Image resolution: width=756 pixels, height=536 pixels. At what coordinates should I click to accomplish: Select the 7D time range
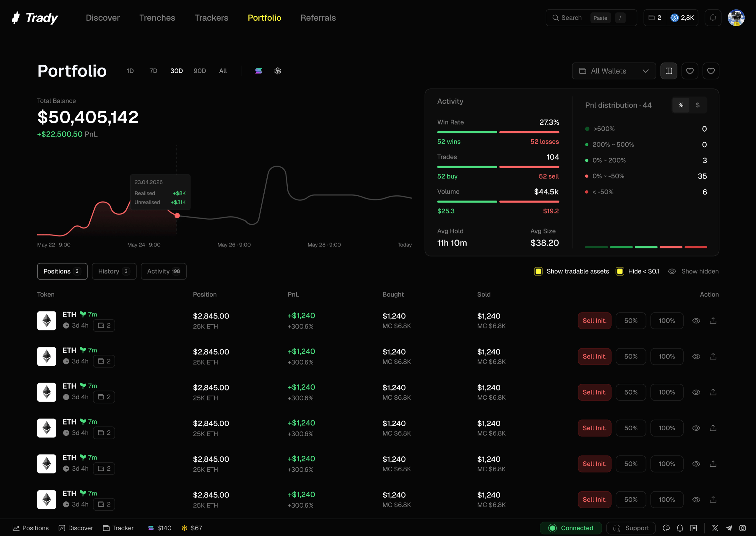[x=153, y=71]
